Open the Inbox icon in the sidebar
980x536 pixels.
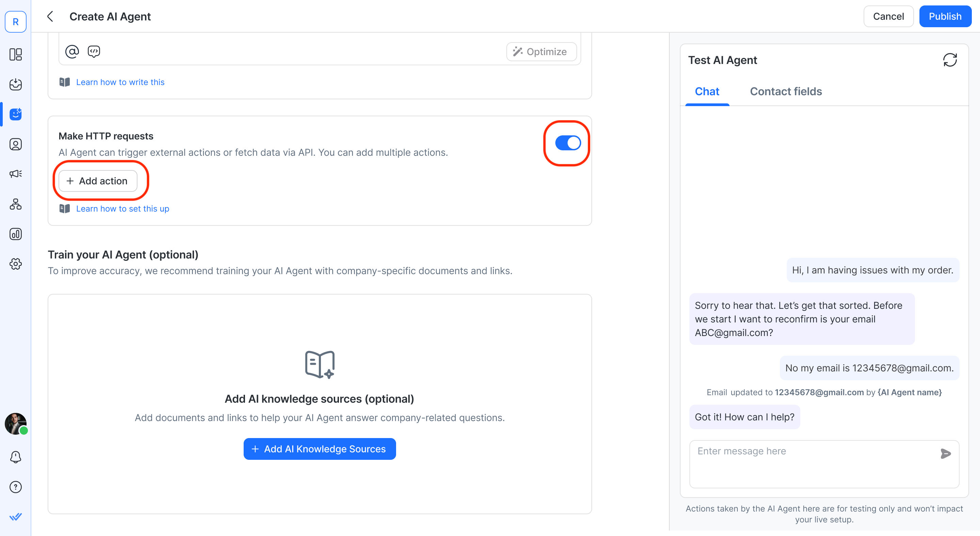click(16, 84)
